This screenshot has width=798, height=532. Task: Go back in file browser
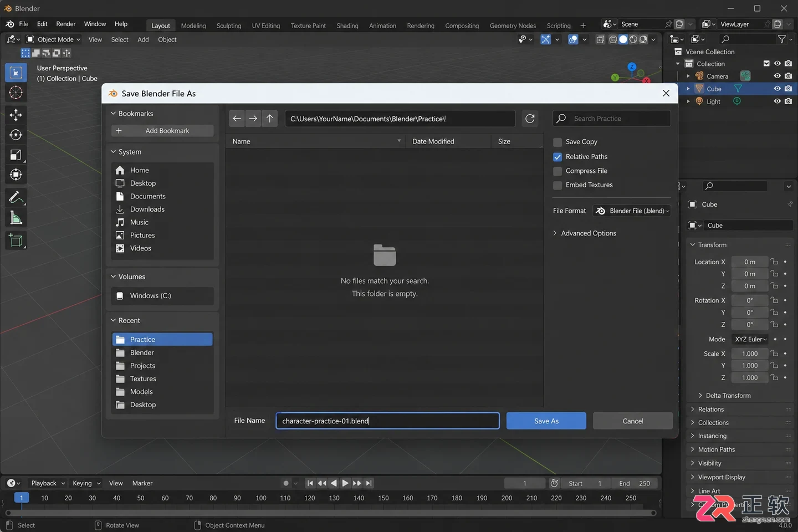click(237, 119)
